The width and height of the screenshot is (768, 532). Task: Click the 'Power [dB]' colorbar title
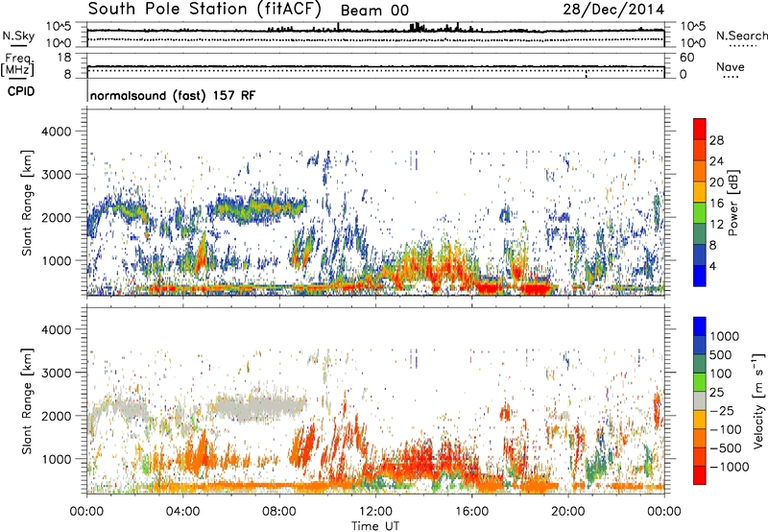coord(732,203)
